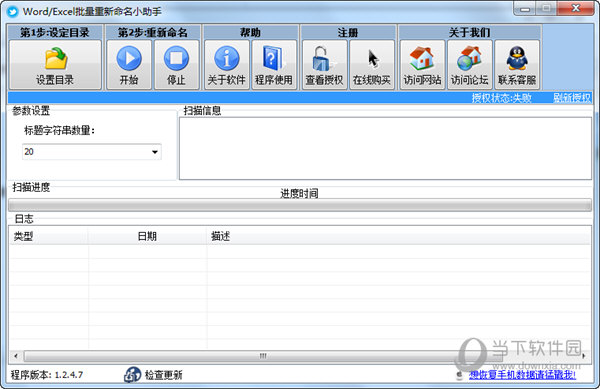The image size is (600, 389).
Task: Click the 扫描进度 progress bar
Action: coord(300,205)
